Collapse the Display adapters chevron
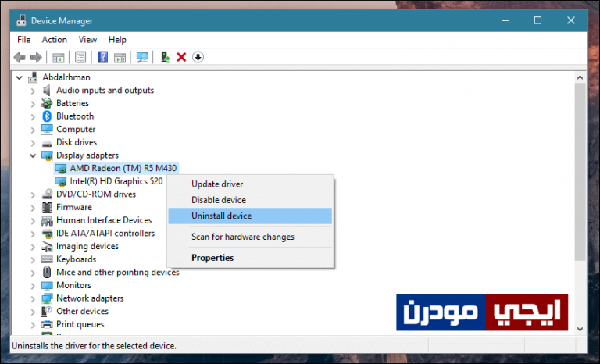The height and width of the screenshot is (364, 600). point(33,155)
